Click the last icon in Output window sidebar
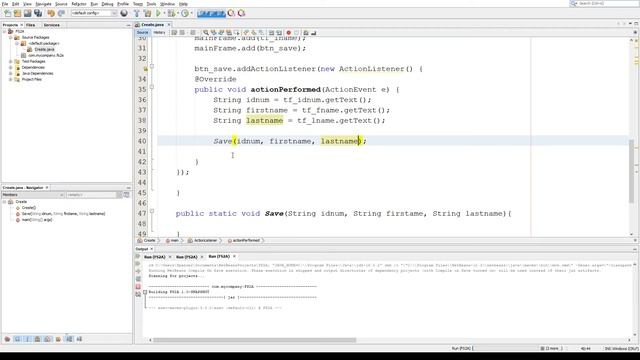This screenshot has width=640, height=360. point(138,294)
